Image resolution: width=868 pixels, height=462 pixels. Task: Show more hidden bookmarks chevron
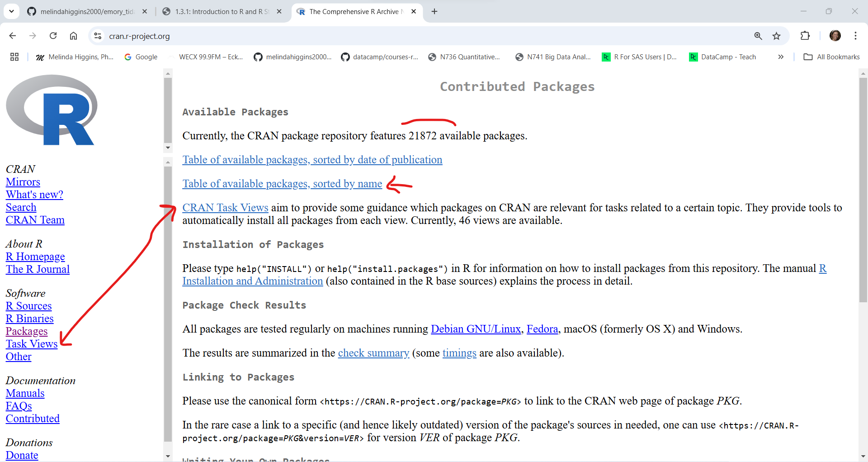click(781, 57)
